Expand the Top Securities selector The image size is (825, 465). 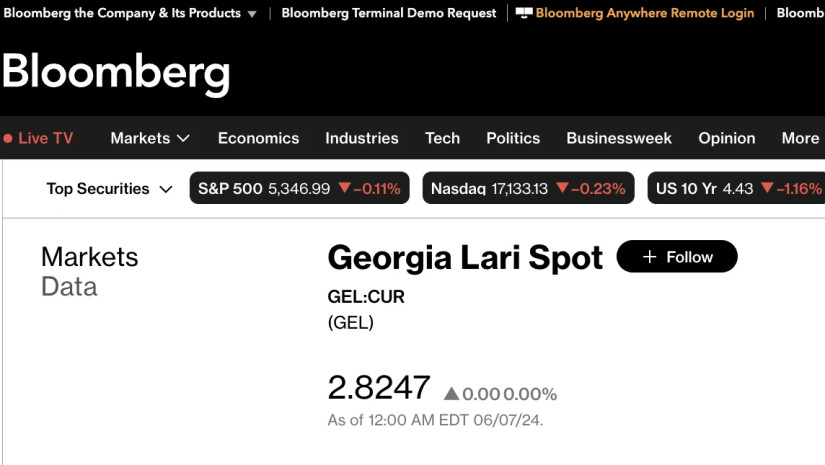(109, 188)
